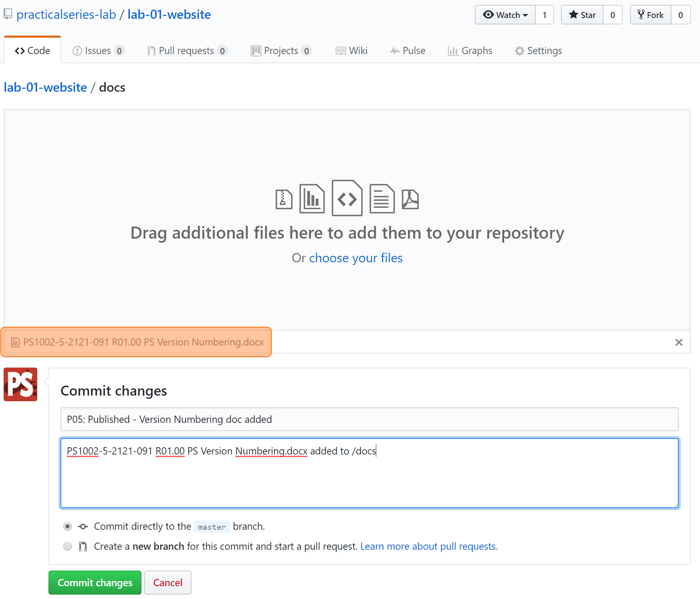This screenshot has width=700, height=599.
Task: Open repository Settings tab
Action: point(539,50)
